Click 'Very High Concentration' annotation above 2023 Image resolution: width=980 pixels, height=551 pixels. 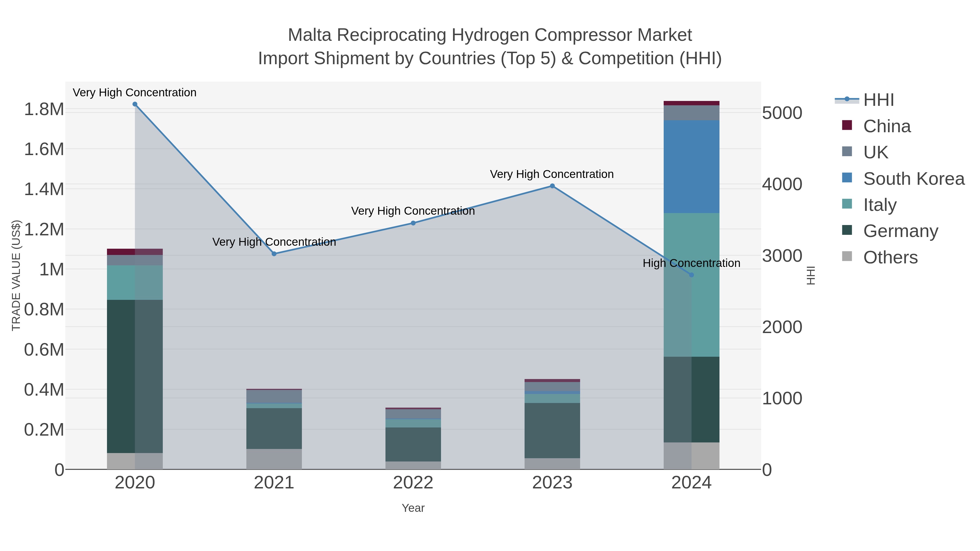(x=552, y=174)
